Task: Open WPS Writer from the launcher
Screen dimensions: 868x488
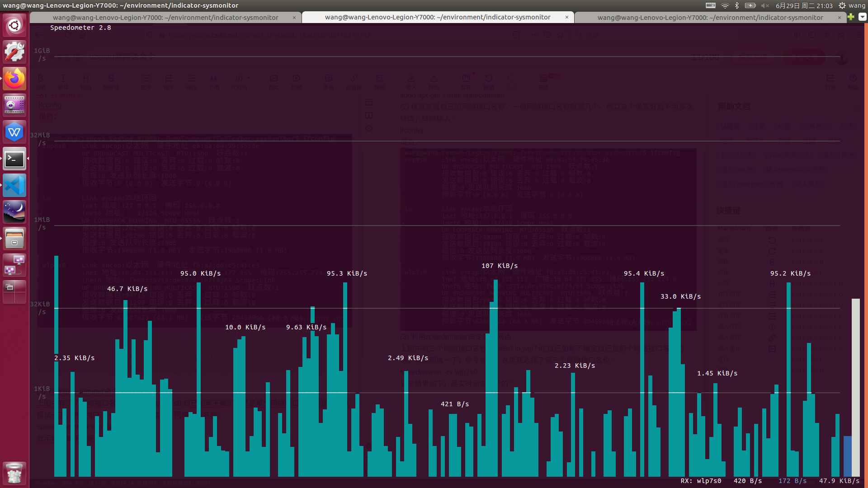Action: [14, 132]
